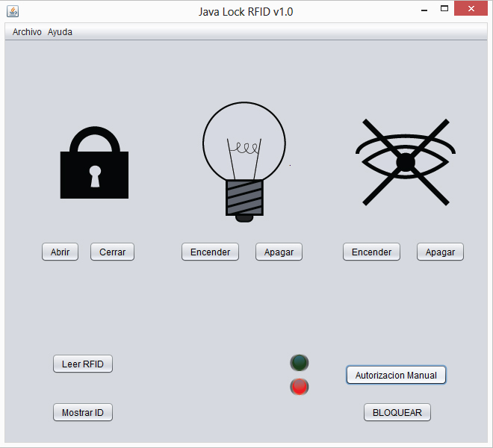The image size is (493, 448).
Task: Click the Java icon in title bar
Action: (x=13, y=11)
